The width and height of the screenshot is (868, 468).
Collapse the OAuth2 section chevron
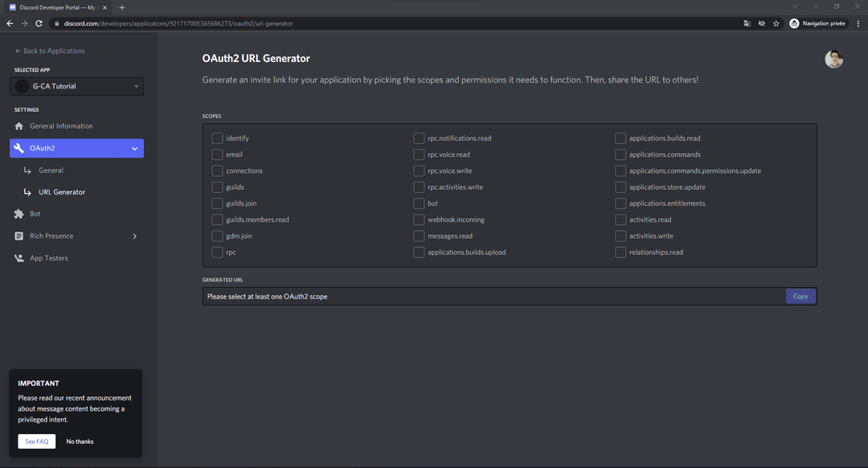pyautogui.click(x=134, y=149)
